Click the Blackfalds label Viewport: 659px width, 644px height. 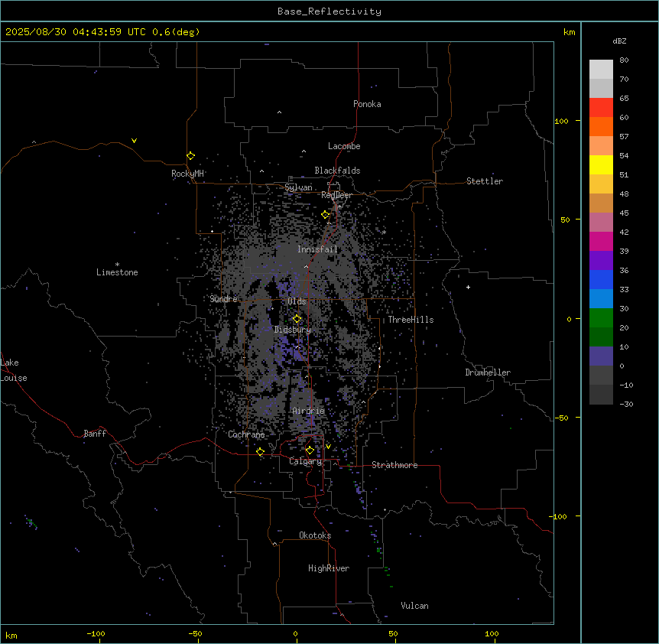tap(337, 171)
